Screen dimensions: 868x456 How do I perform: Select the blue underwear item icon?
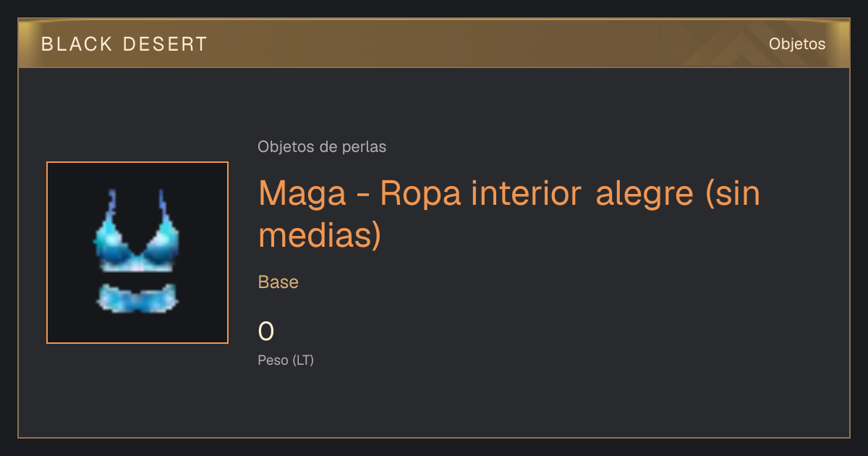(137, 253)
